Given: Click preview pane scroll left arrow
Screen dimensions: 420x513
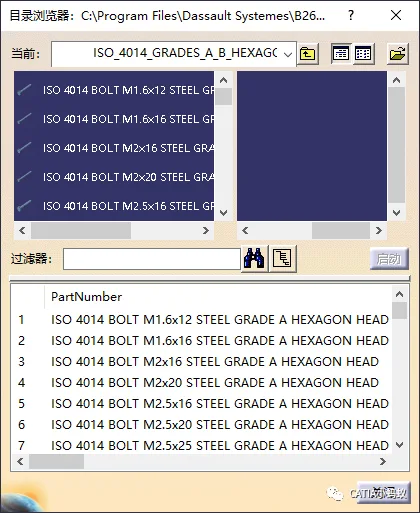Looking at the screenshot, I should (x=245, y=230).
